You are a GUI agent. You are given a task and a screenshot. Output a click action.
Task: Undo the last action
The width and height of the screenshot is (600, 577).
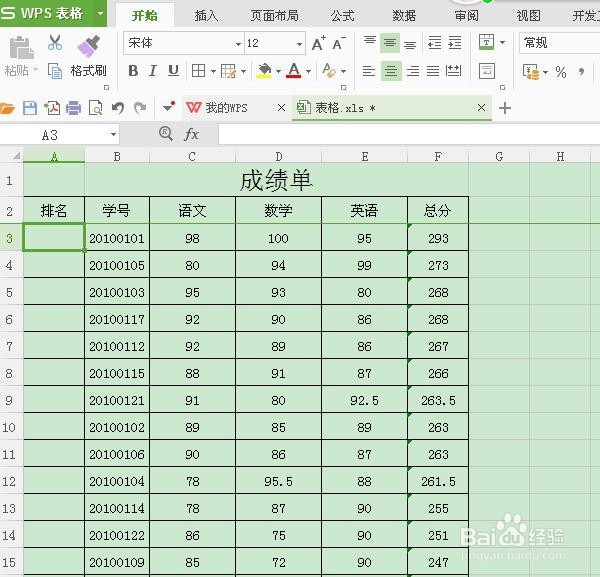(118, 108)
